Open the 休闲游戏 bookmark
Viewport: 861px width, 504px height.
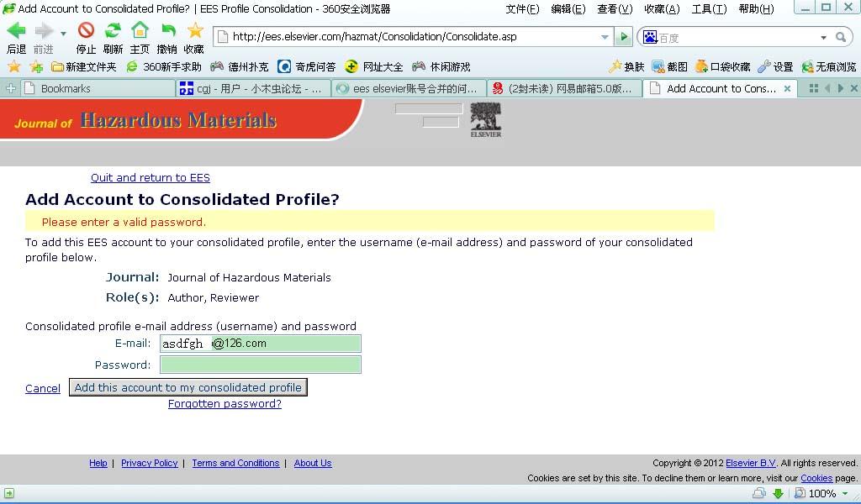441,67
